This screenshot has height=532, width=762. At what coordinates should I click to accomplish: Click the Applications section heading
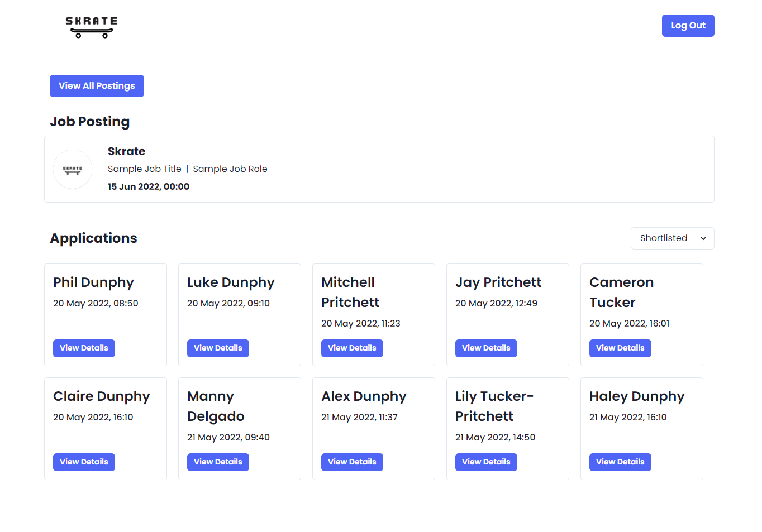point(93,238)
